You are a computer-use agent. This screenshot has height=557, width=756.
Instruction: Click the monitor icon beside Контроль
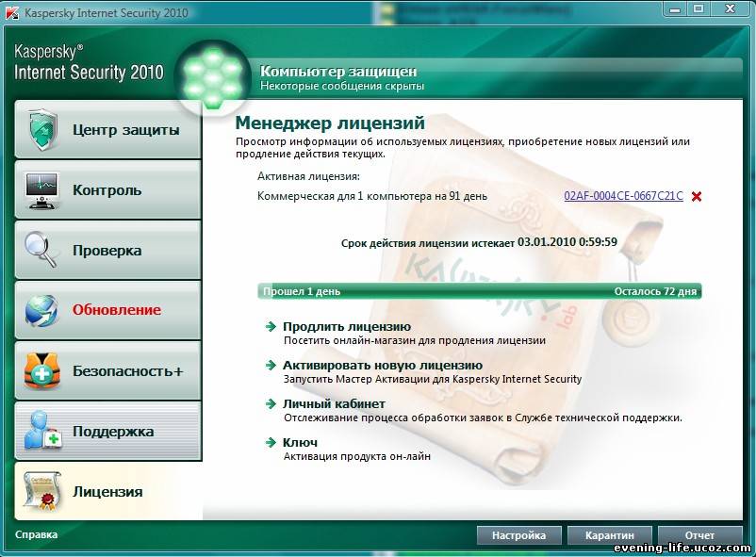pos(42,190)
